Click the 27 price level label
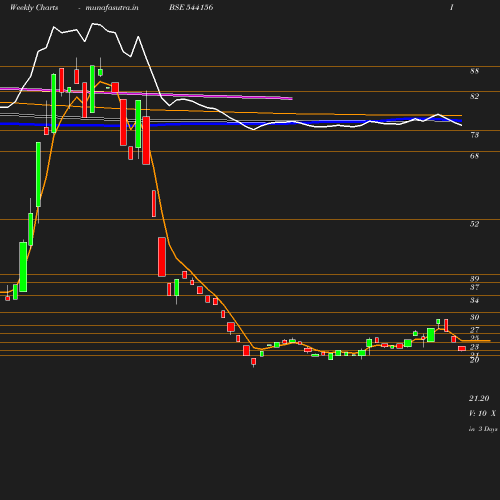The height and width of the screenshot is (500, 500). click(474, 330)
